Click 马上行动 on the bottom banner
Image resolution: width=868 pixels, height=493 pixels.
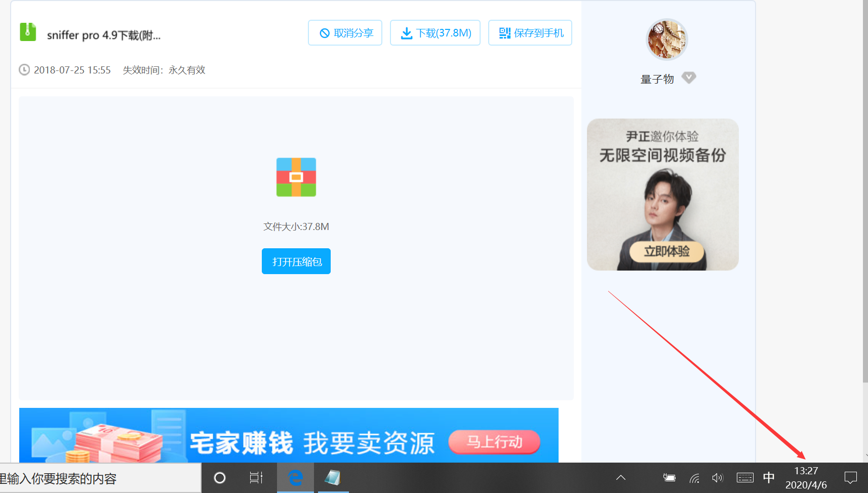click(x=494, y=442)
